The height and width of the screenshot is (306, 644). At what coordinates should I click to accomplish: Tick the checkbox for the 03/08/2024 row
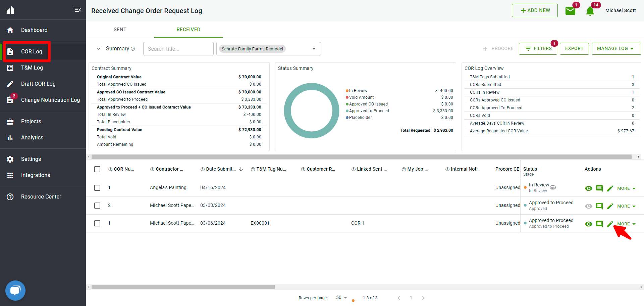tap(97, 206)
